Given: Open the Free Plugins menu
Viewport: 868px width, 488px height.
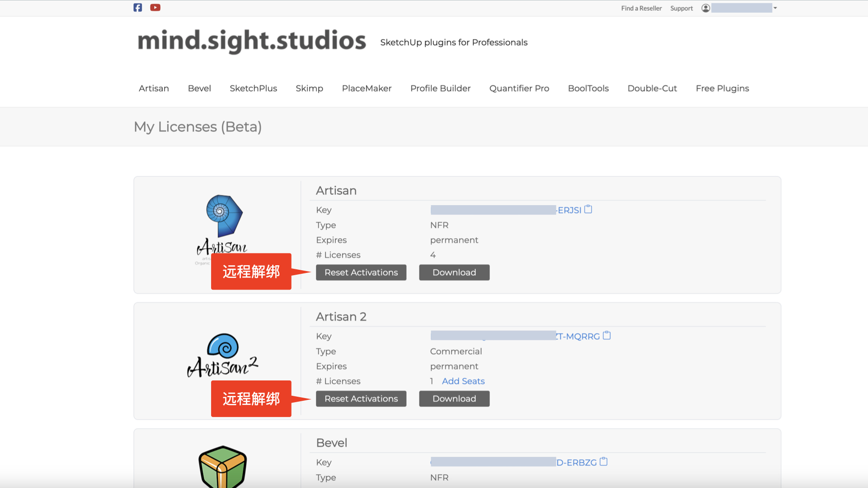Looking at the screenshot, I should [x=722, y=89].
